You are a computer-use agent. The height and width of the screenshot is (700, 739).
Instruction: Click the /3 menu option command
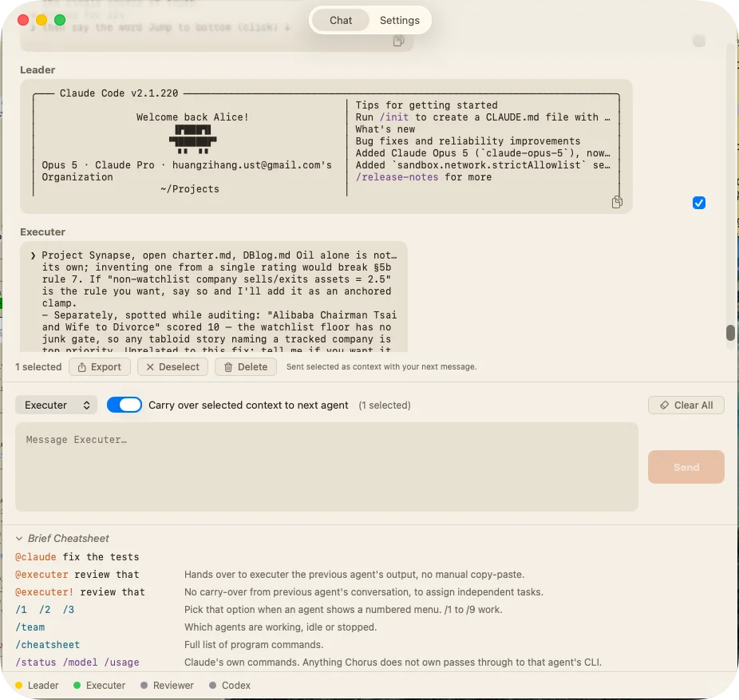coord(69,610)
